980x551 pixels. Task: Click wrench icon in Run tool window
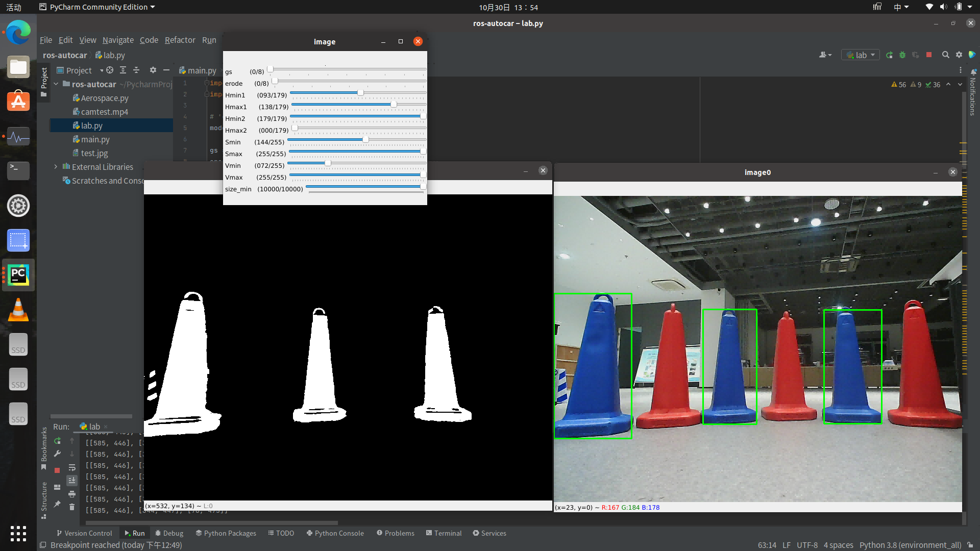click(57, 454)
